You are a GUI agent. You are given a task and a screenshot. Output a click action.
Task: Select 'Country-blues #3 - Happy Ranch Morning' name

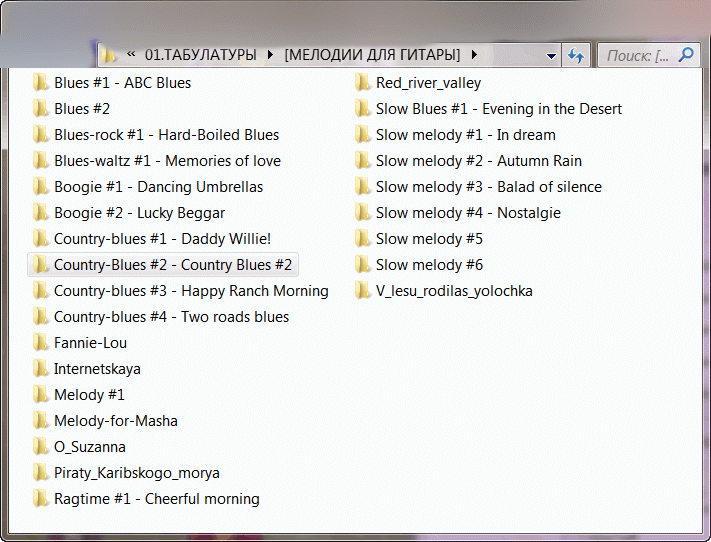[x=191, y=291]
